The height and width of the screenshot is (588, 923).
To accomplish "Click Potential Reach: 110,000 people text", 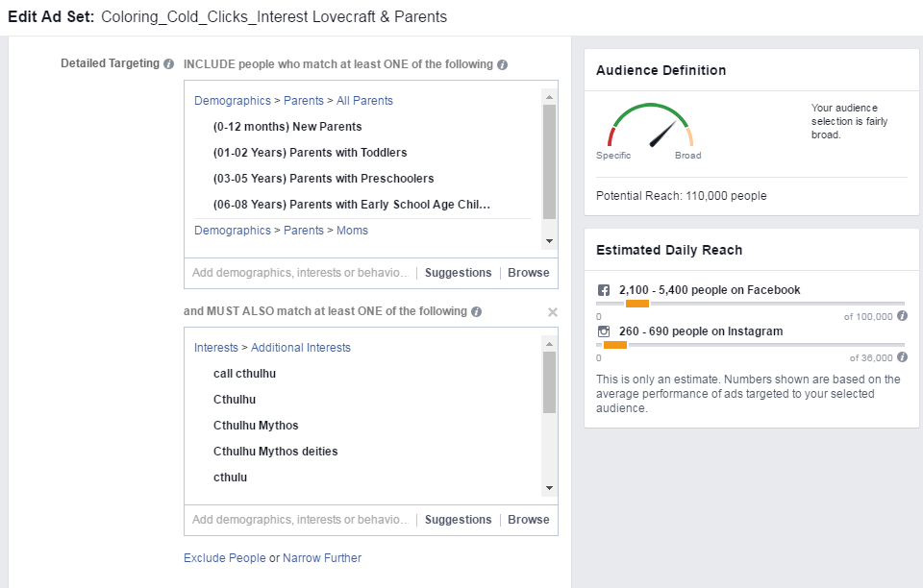I will coord(681,196).
